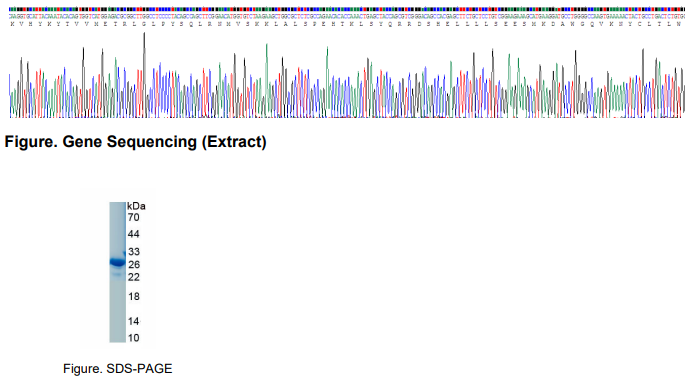Click the nucleotide sequence text row
The image size is (695, 379).
click(347, 16)
